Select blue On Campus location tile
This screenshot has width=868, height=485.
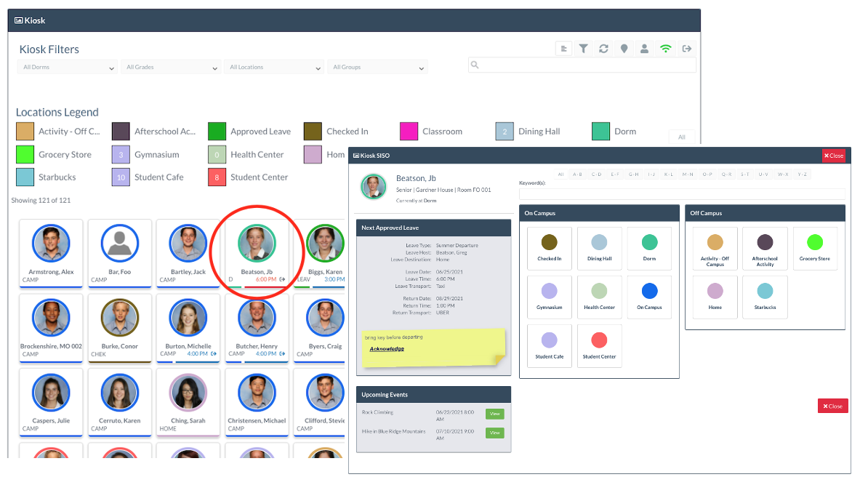click(x=649, y=297)
